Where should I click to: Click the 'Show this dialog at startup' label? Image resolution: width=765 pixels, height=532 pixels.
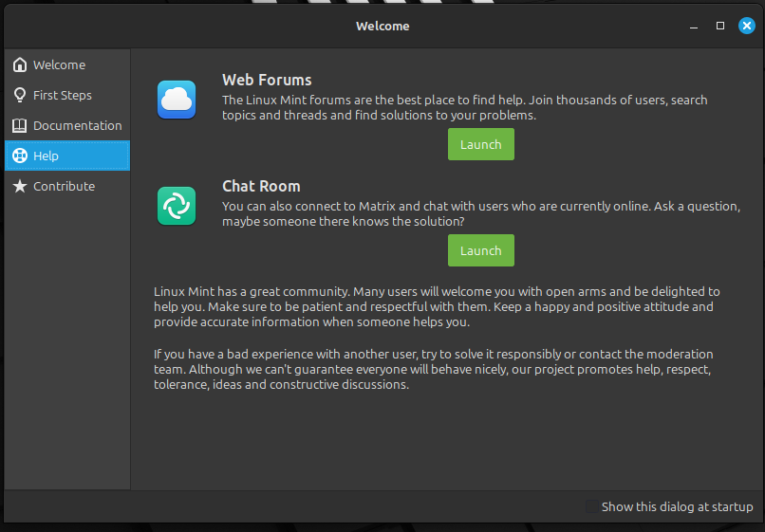(677, 506)
